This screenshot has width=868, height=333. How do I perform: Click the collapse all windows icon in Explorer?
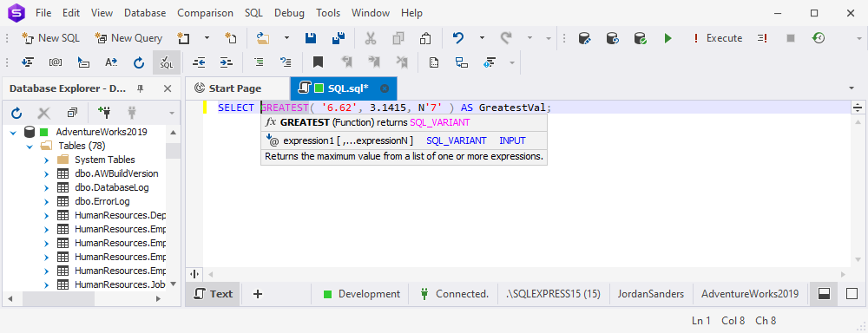pos(72,114)
